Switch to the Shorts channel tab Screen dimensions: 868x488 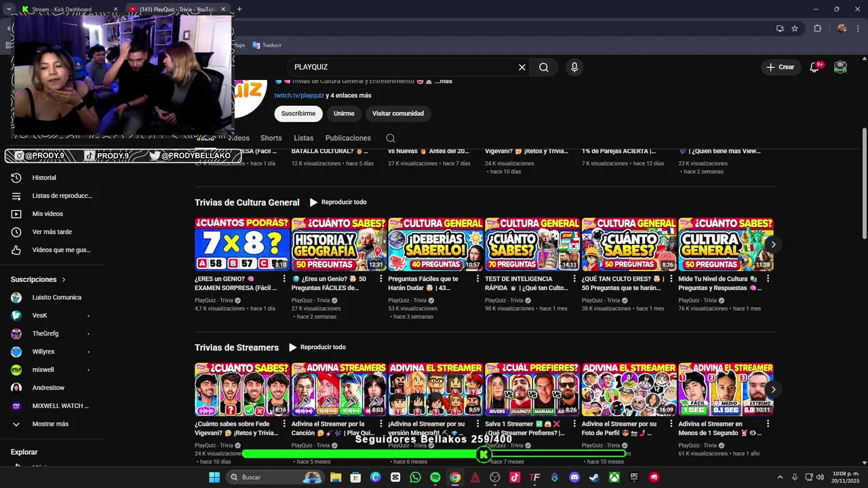pos(271,138)
